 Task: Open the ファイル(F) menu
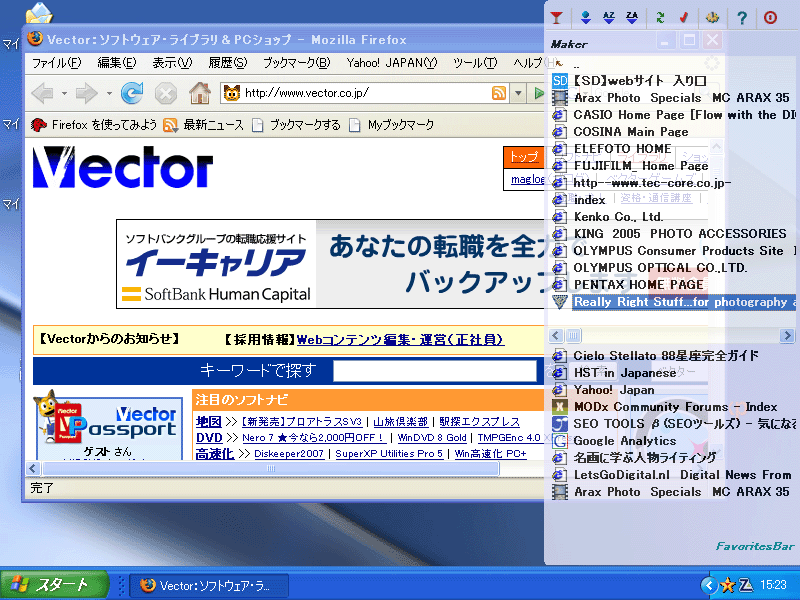point(56,63)
